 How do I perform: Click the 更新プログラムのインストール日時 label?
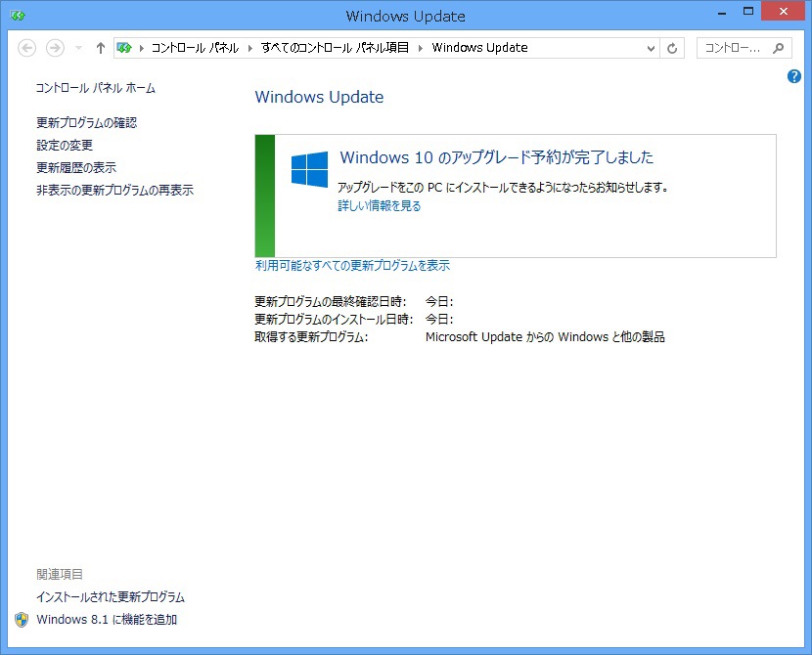coord(334,320)
